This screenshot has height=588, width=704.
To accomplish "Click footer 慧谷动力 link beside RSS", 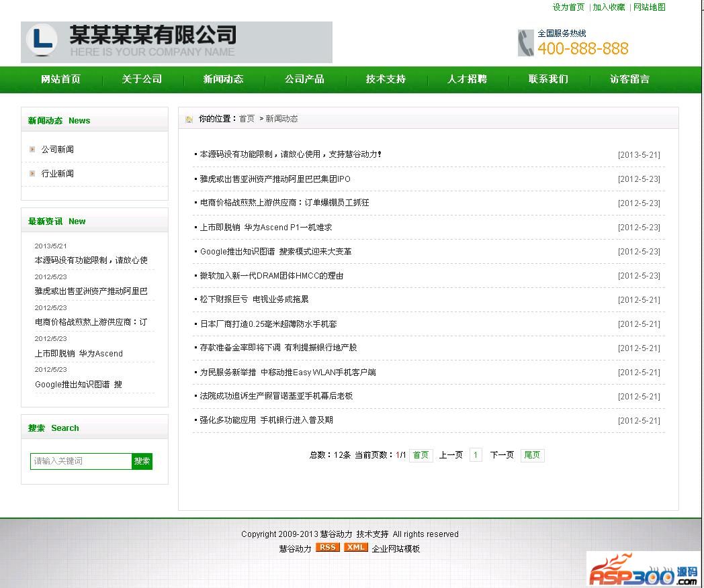I will tap(295, 549).
